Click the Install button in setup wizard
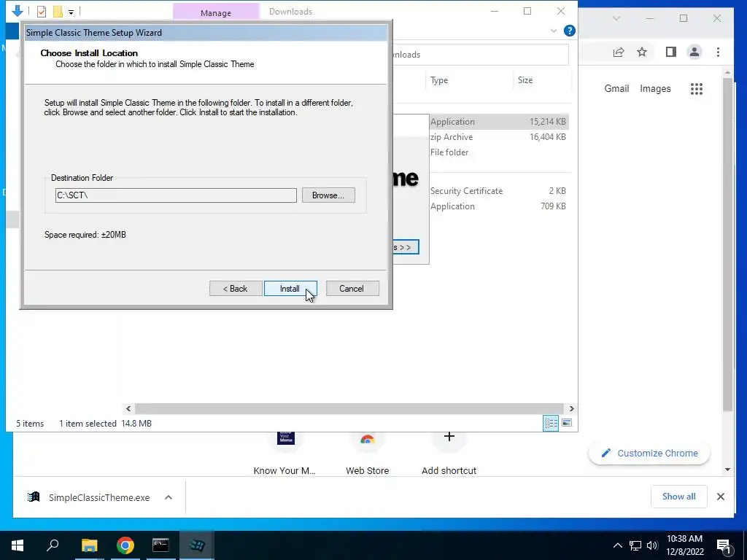This screenshot has height=560, width=747. [x=290, y=289]
